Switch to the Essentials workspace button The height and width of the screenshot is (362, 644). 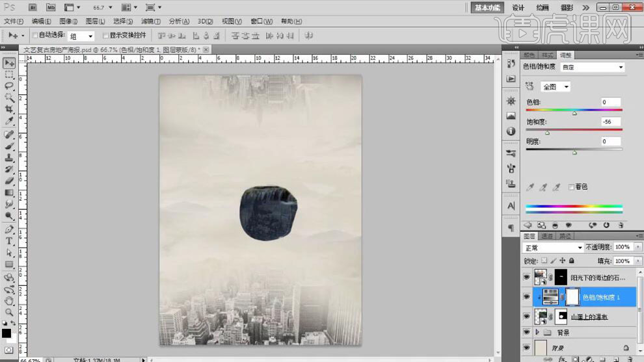[487, 7]
